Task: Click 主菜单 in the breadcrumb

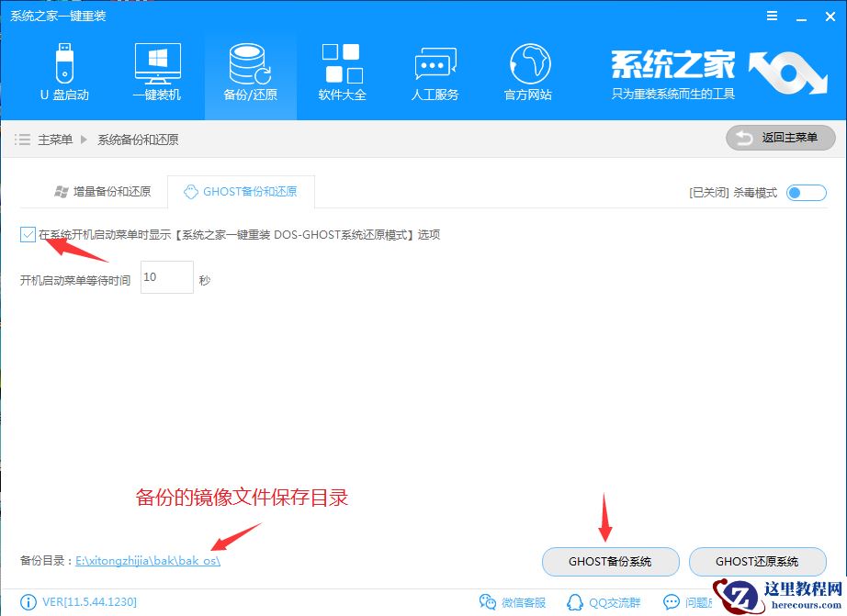Action: click(58, 137)
